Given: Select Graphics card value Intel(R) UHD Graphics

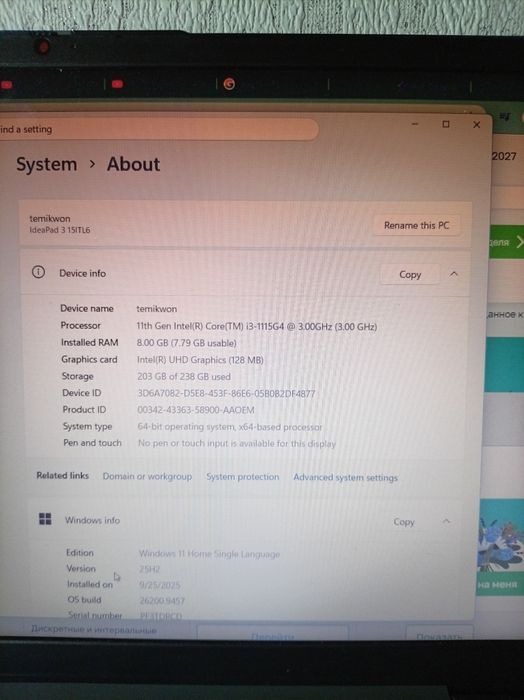Looking at the screenshot, I should [x=200, y=360].
